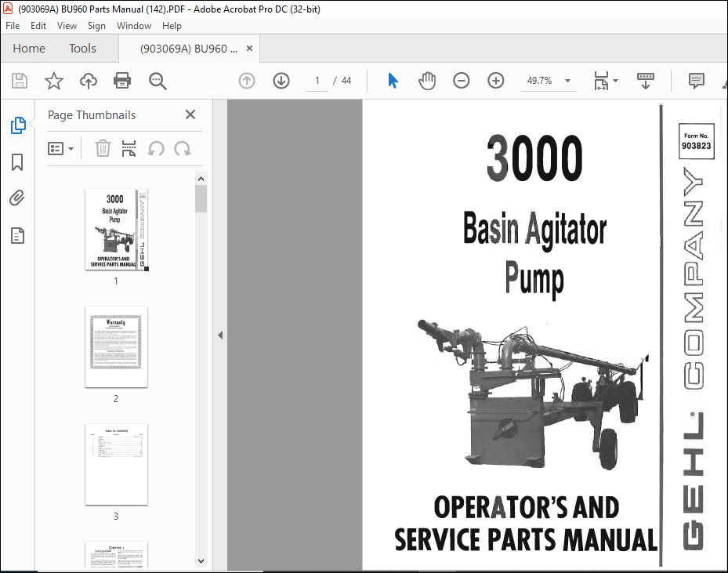Activate the Selection tool arrow

point(393,81)
